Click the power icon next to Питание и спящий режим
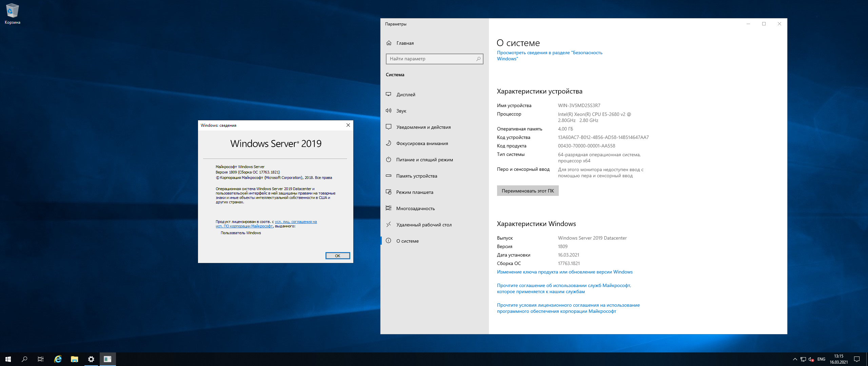868x366 pixels. coord(389,159)
